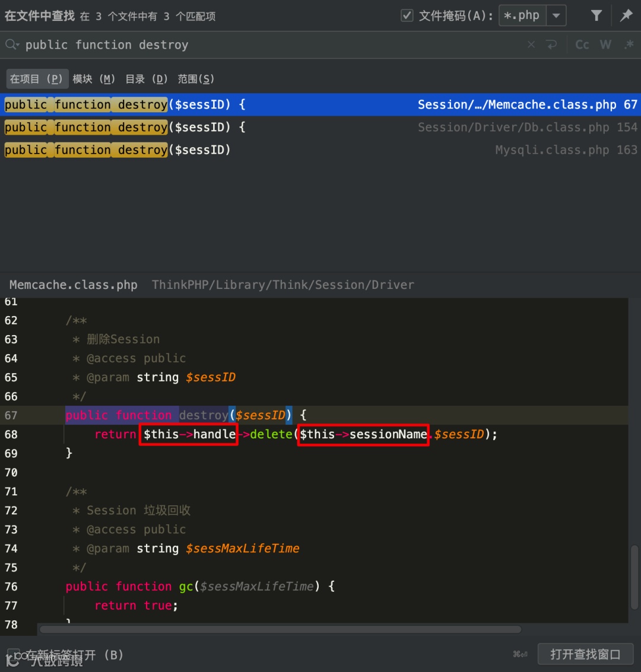This screenshot has width=641, height=672.
Task: Toggle regex (.*) search option
Action: pyautogui.click(x=629, y=44)
